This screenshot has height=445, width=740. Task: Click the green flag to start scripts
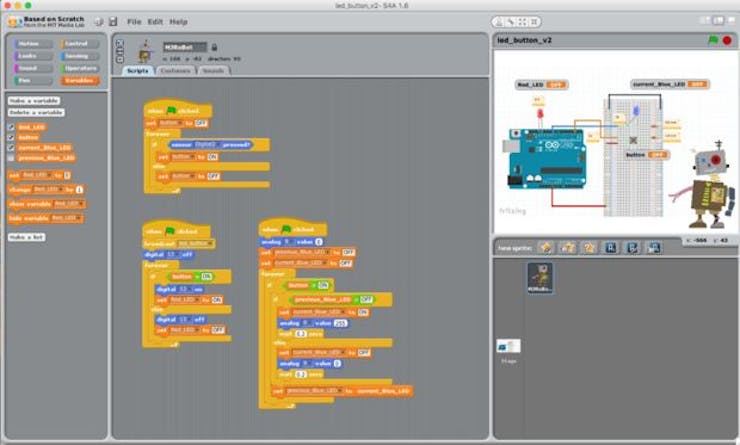coord(713,40)
